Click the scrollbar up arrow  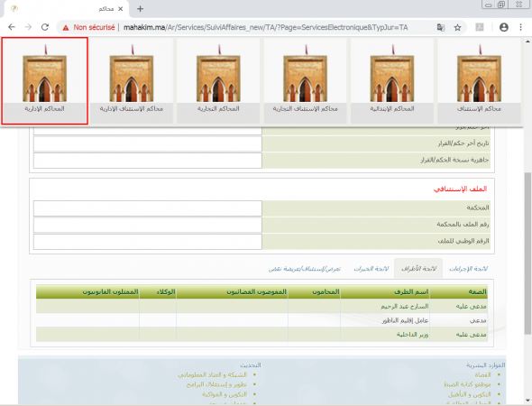pos(527,42)
